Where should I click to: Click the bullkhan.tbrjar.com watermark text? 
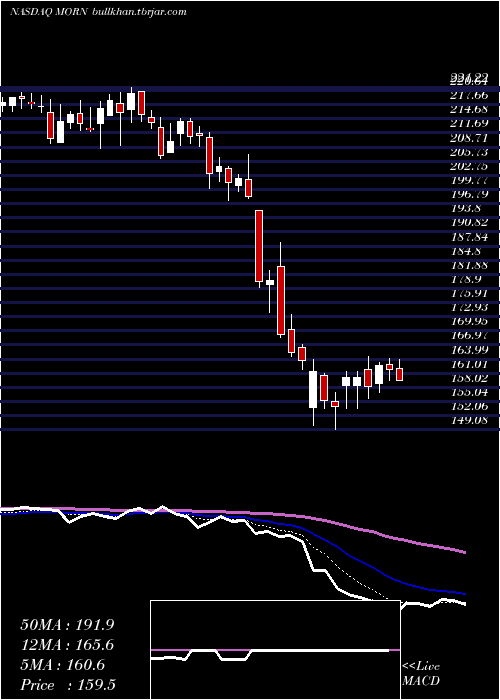coord(139,12)
